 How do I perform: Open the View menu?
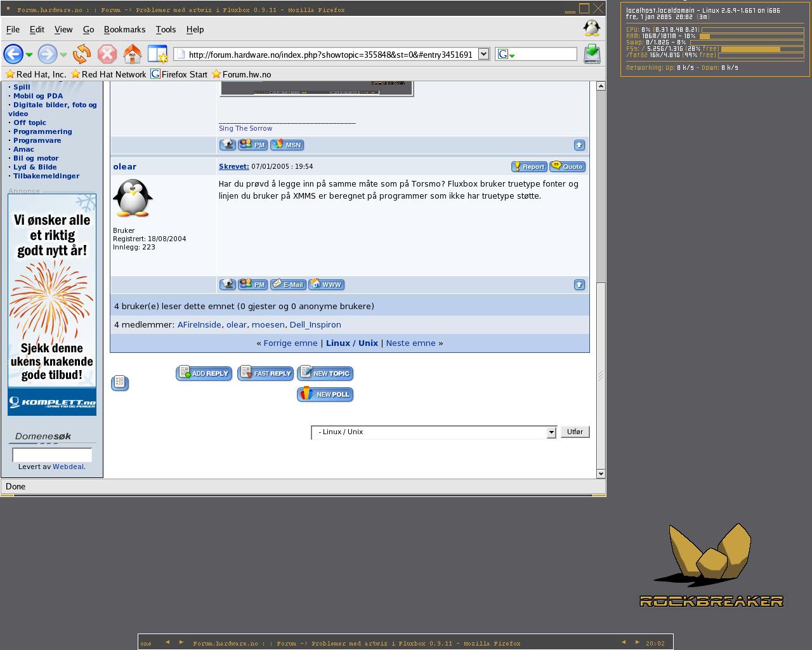click(x=63, y=29)
